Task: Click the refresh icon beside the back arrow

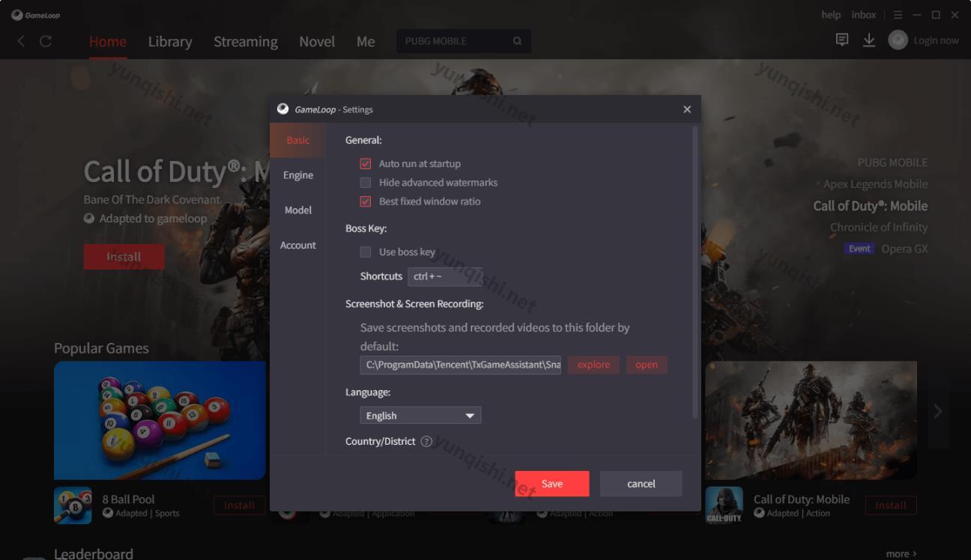Action: [x=46, y=41]
